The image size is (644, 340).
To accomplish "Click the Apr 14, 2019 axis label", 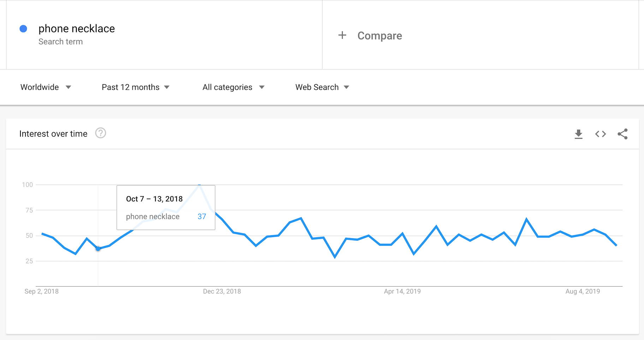I will coord(402,291).
